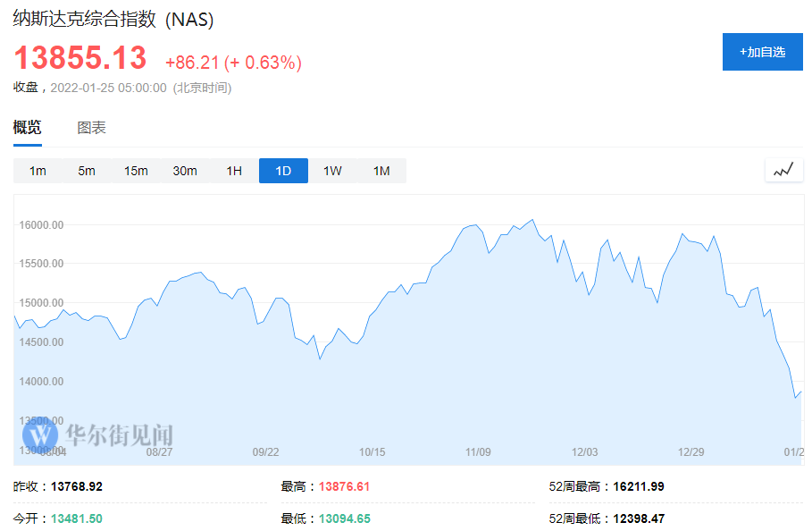The image size is (812, 531).
Task: Switch chart to 15m interval
Action: (x=136, y=171)
